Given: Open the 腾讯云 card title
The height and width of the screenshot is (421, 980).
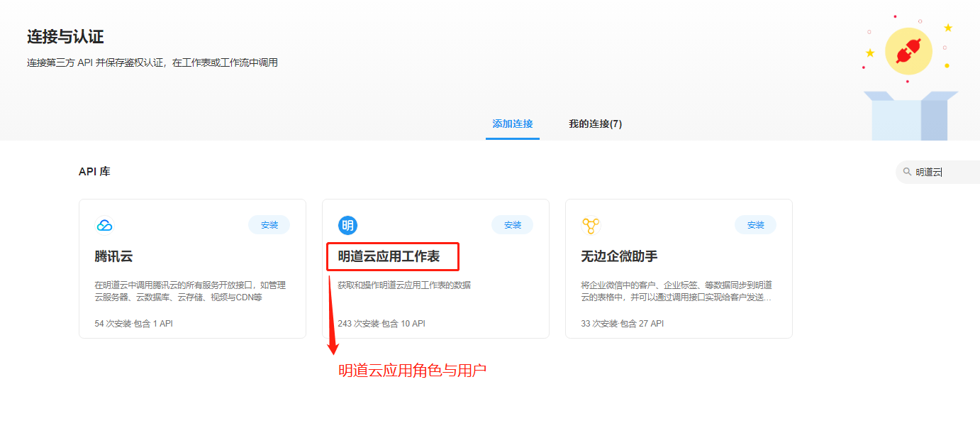Looking at the screenshot, I should (113, 256).
